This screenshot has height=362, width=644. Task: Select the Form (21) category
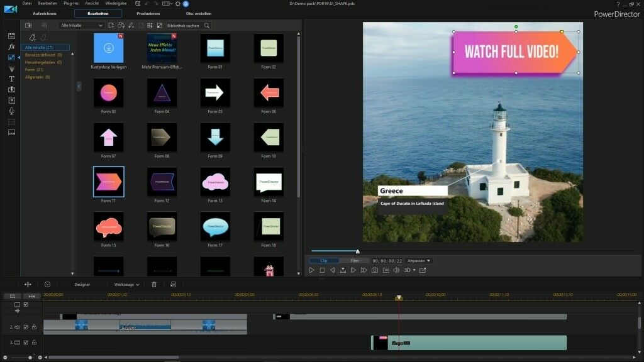point(34,70)
